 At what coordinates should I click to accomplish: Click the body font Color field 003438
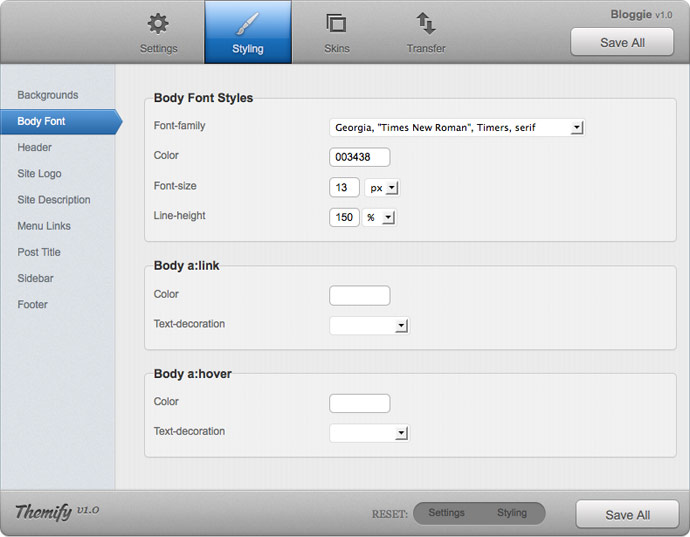coord(360,157)
